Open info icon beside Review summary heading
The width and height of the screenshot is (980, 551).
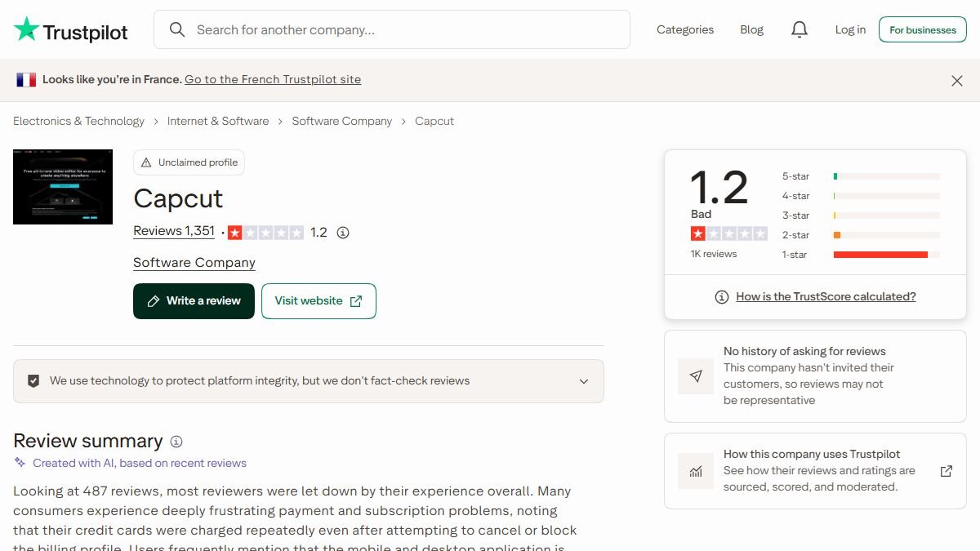pyautogui.click(x=176, y=442)
